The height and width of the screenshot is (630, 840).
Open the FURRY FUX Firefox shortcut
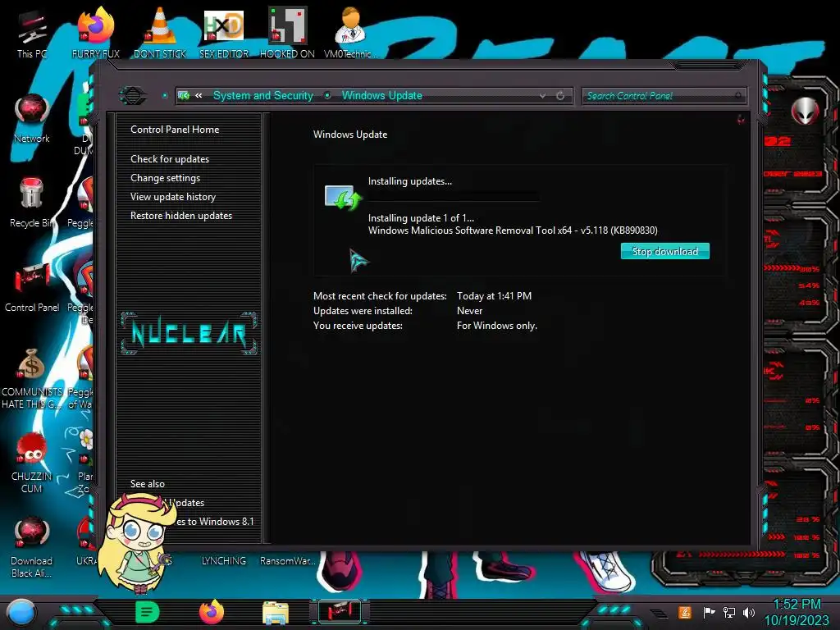click(x=96, y=33)
